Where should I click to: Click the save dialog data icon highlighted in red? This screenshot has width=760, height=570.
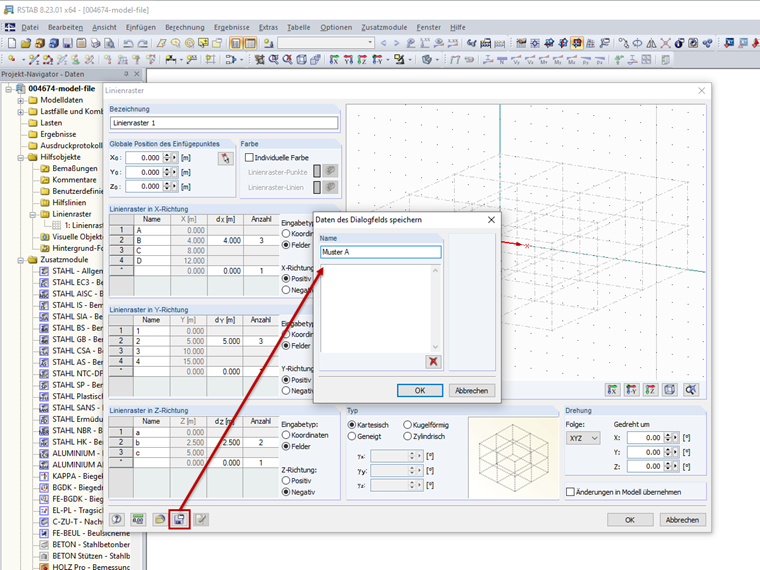pyautogui.click(x=179, y=520)
